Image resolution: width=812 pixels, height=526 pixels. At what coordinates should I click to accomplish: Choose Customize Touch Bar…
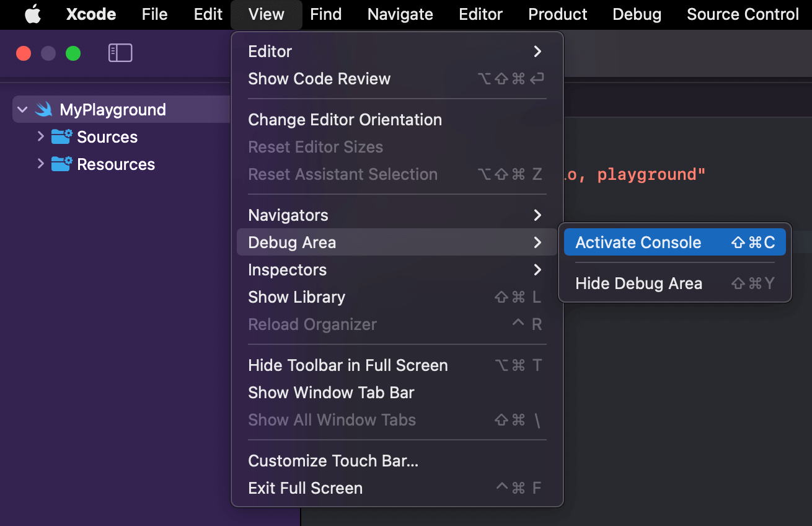click(x=397, y=461)
